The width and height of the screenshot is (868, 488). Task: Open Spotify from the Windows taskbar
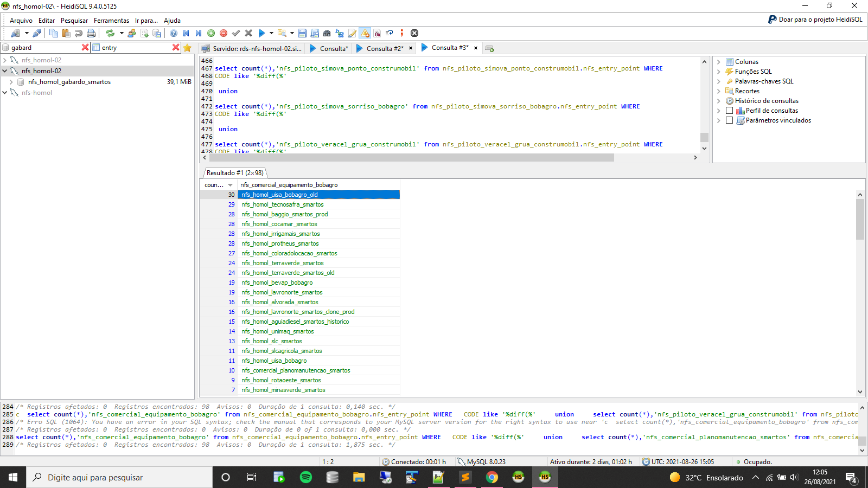[306, 477]
